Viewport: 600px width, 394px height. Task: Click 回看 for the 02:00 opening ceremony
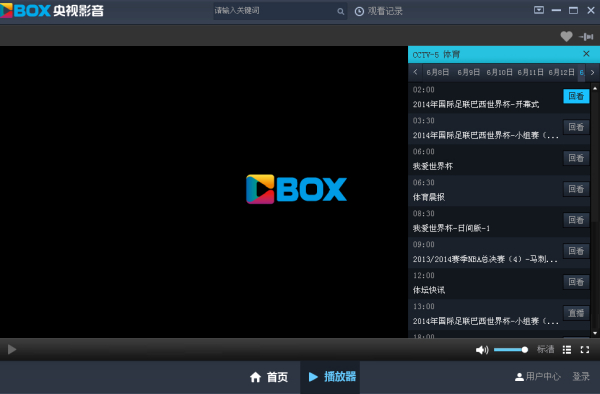(576, 96)
